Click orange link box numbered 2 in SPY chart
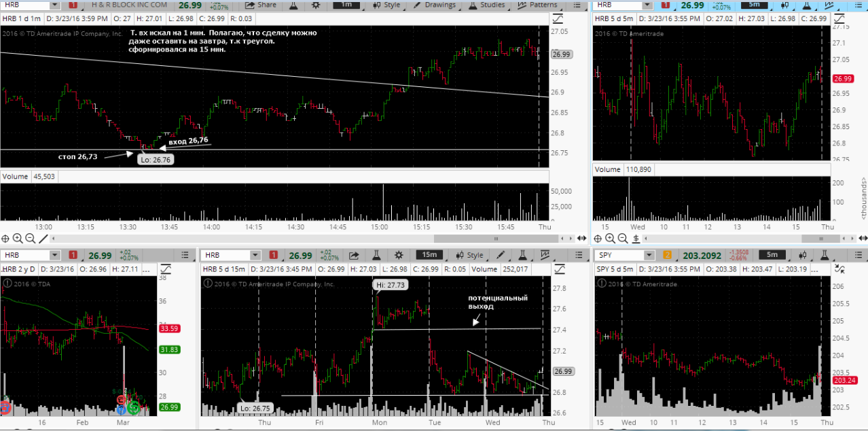This screenshot has width=868, height=431. coord(668,256)
